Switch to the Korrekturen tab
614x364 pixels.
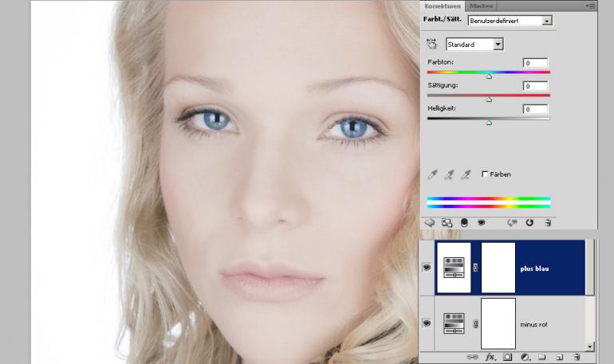click(443, 6)
